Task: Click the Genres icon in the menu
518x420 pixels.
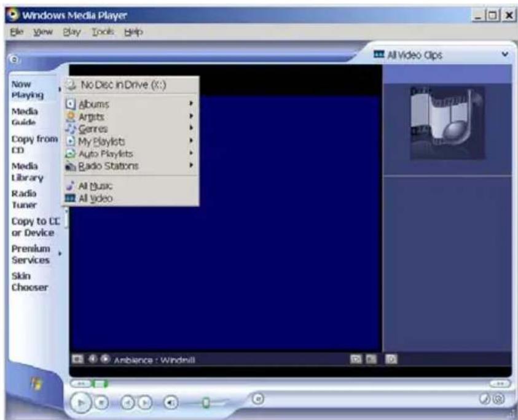Action: [x=71, y=129]
